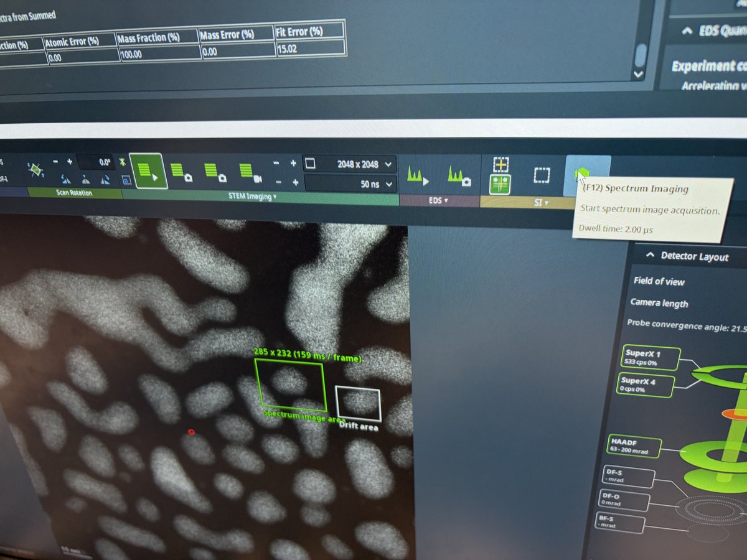Click the Atomic Error (%) column header
The height and width of the screenshot is (560, 747).
72,42
